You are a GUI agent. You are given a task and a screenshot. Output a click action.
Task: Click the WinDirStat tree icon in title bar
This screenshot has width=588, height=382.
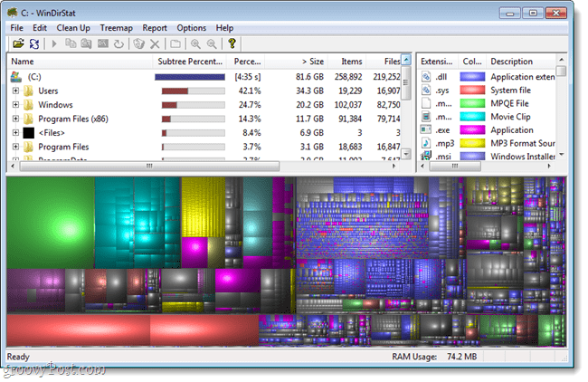click(x=13, y=13)
